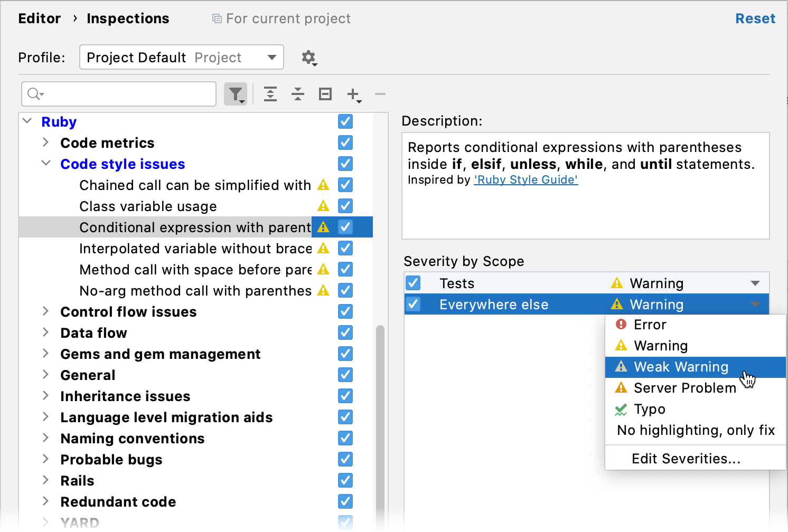Click the Everywhere else severity warning icon
Viewport: 788px width, 532px height.
point(617,305)
